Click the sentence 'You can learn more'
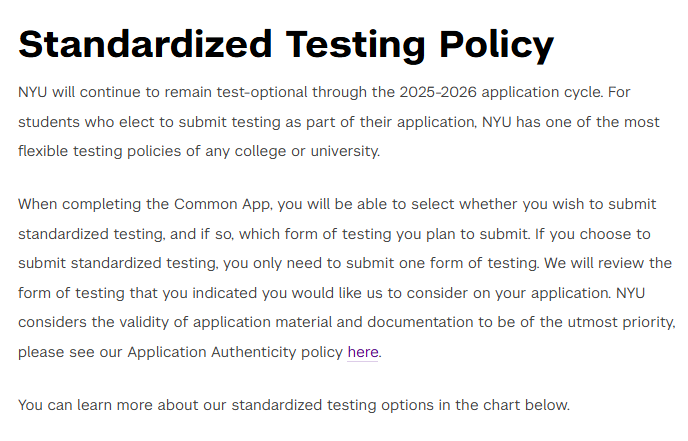The image size is (688, 441). [294, 405]
